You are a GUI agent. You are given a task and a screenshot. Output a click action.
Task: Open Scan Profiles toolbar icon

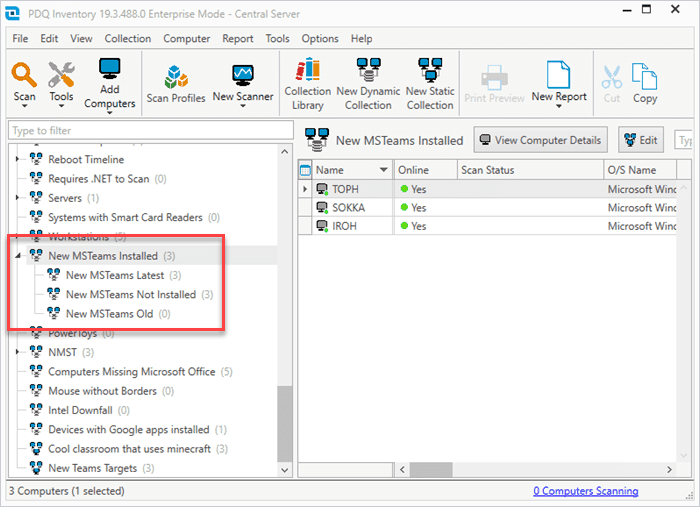(176, 77)
